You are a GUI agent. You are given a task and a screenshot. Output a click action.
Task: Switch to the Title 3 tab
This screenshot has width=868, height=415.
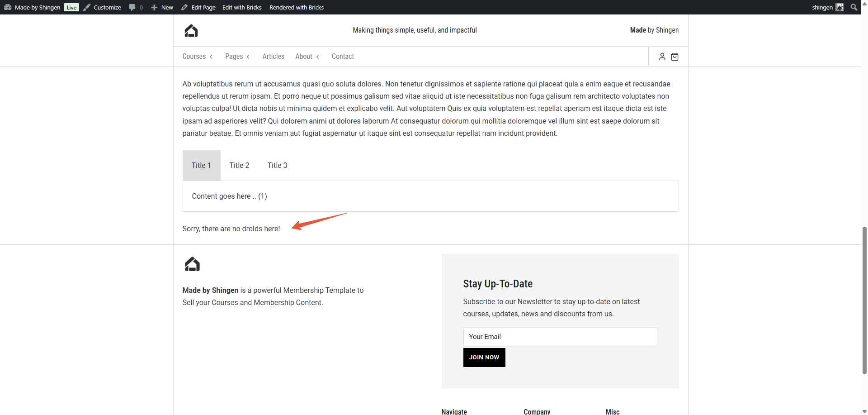[277, 166]
